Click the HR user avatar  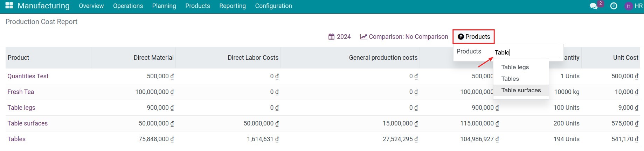click(629, 6)
